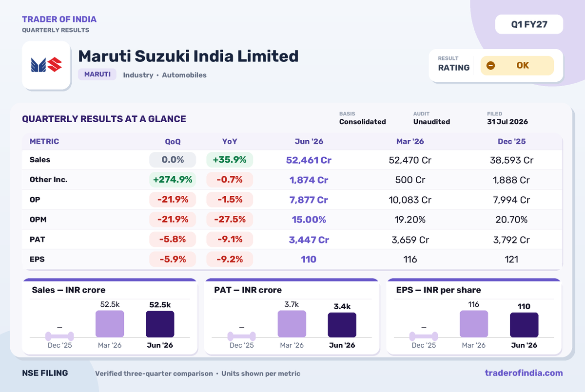The height and width of the screenshot is (392, 585).
Task: Click the OPM row label
Action: click(38, 220)
